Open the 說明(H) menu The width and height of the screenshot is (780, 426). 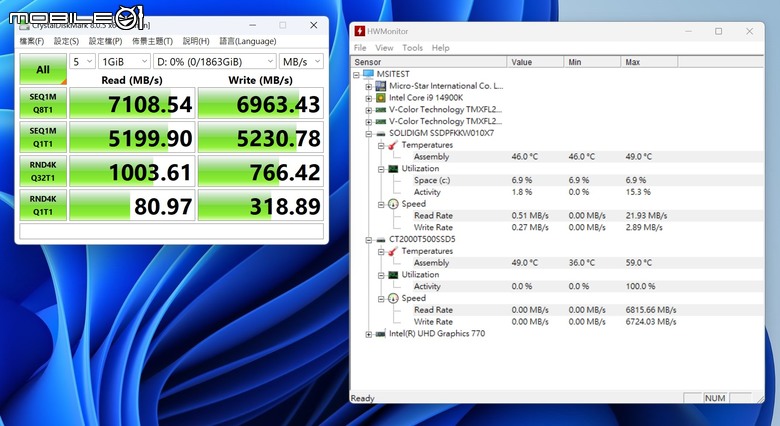pos(196,41)
